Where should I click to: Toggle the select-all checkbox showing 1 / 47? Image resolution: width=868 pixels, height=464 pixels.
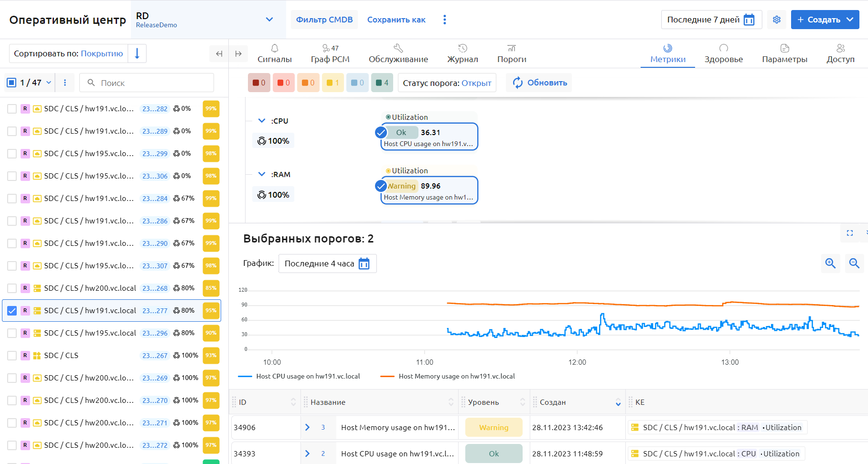(x=12, y=83)
